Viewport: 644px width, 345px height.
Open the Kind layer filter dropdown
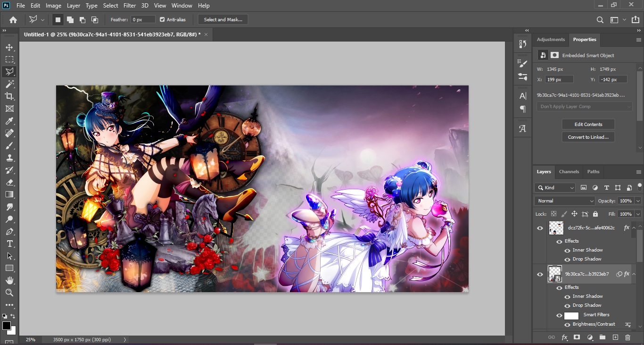tap(555, 187)
